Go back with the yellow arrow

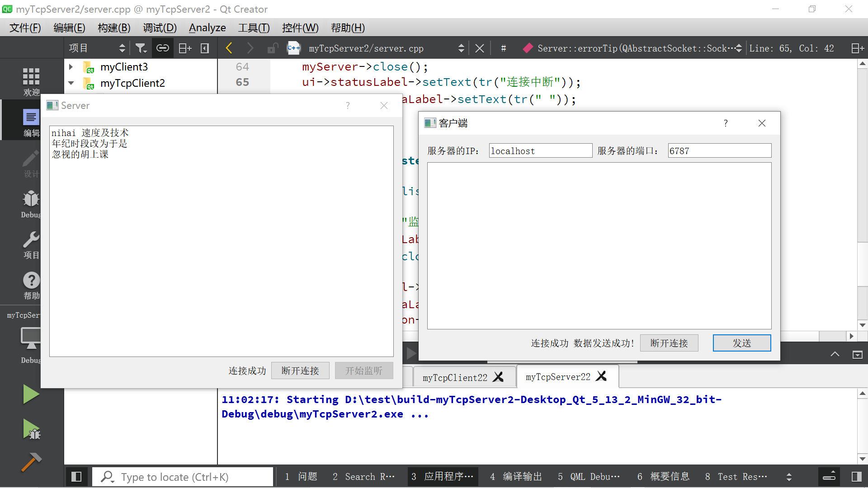click(229, 48)
